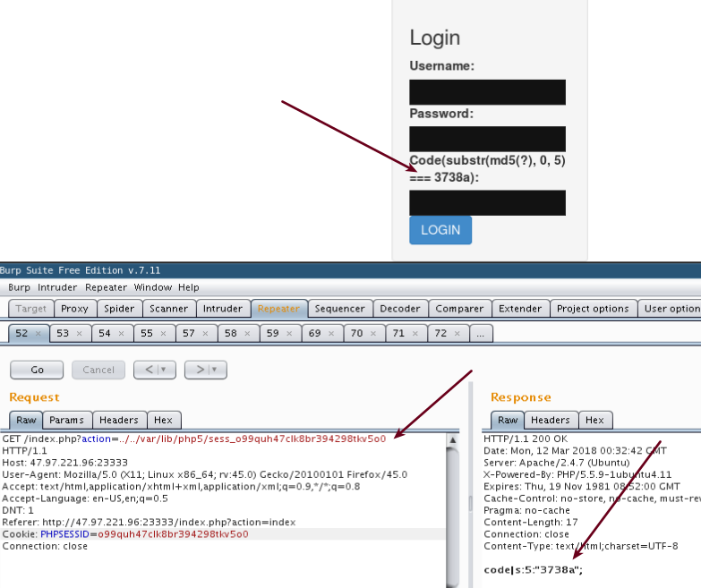Show Response Raw view
Screen dimensions: 701x588
coord(508,420)
